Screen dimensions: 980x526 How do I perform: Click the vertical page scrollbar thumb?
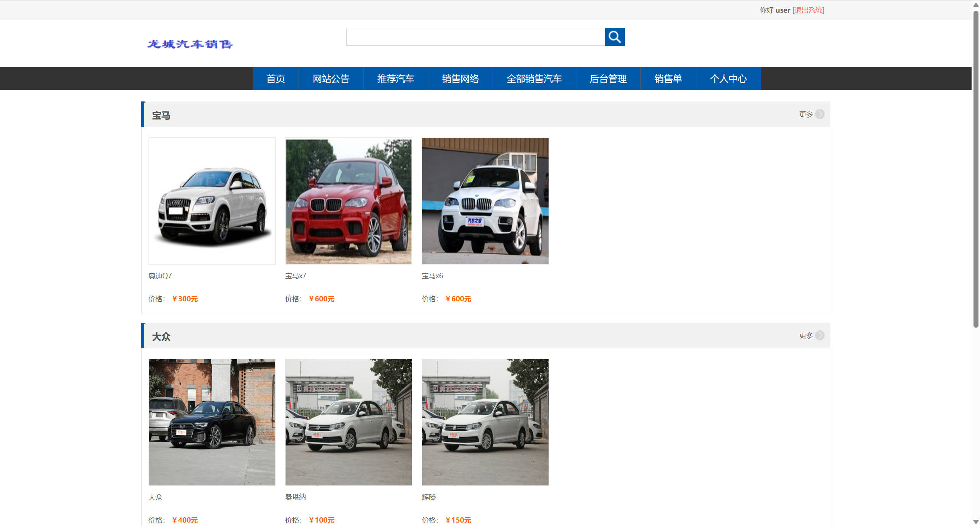point(976,168)
